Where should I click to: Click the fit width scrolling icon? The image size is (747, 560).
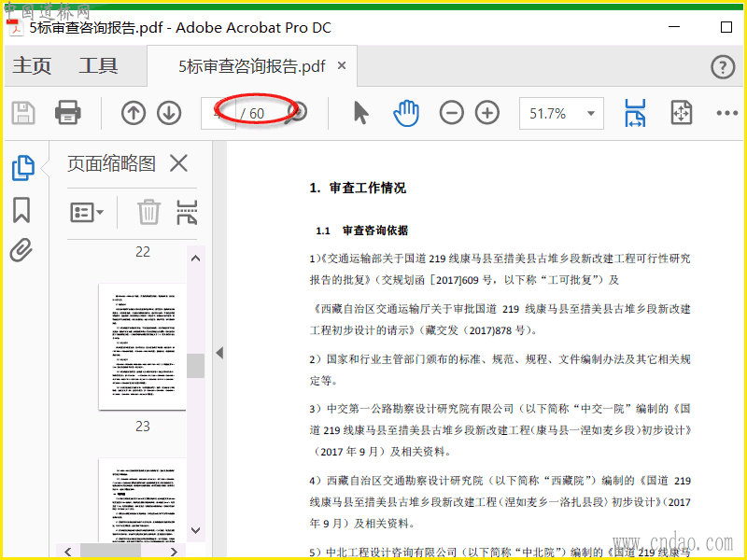[x=635, y=113]
